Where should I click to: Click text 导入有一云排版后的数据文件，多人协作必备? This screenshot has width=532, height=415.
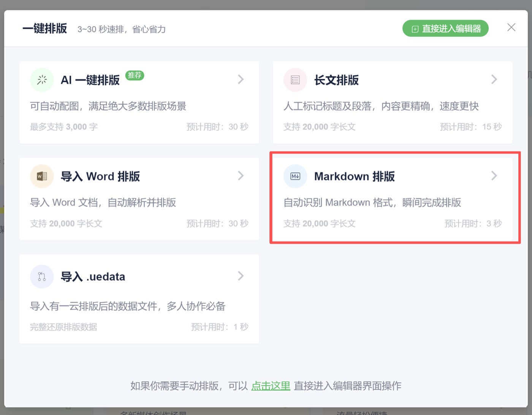(x=128, y=306)
